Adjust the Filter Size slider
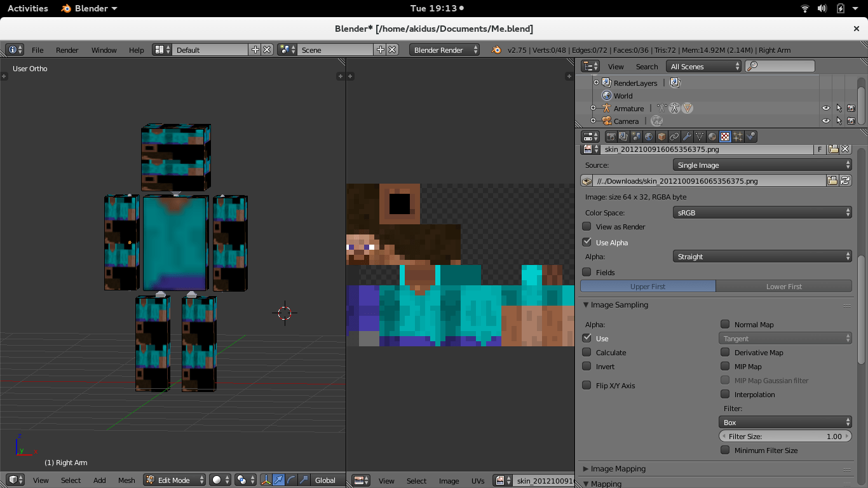Viewport: 868px width, 488px height. click(785, 436)
